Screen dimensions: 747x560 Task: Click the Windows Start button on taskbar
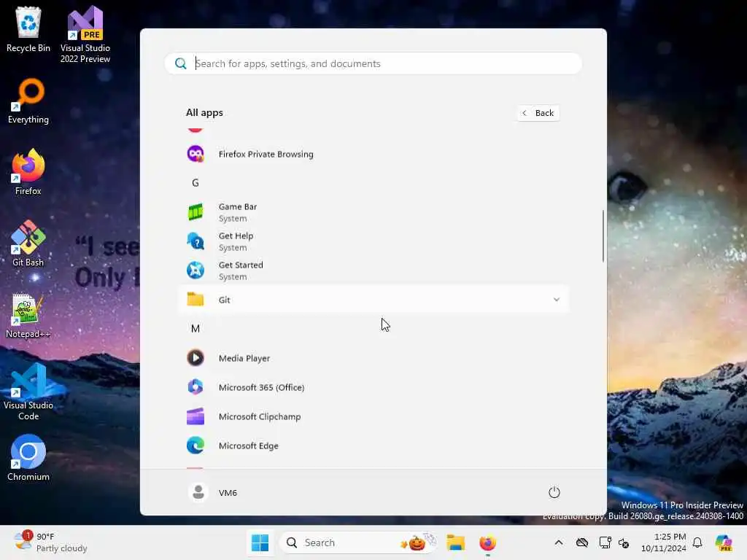coord(260,542)
